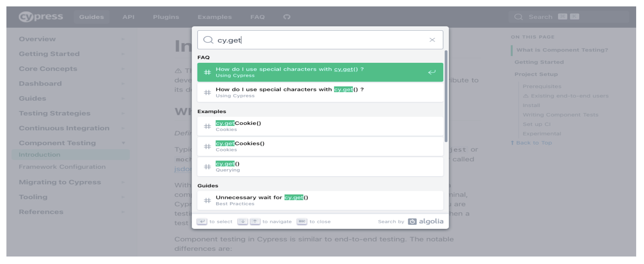644x264 pixels.
Task: Select the cy.getCookies() search result
Action: (x=320, y=146)
